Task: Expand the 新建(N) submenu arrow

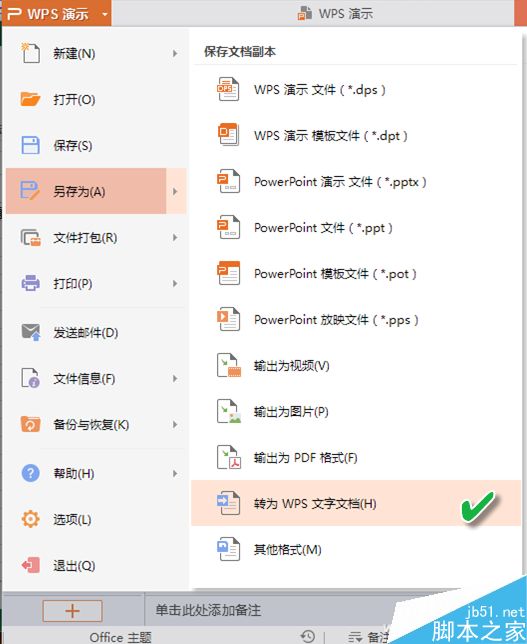Action: 175,53
